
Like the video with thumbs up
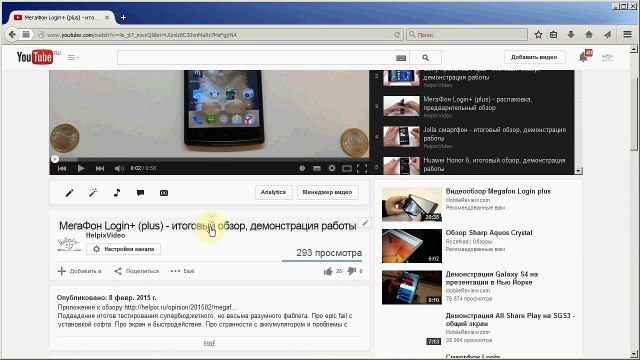(x=328, y=271)
